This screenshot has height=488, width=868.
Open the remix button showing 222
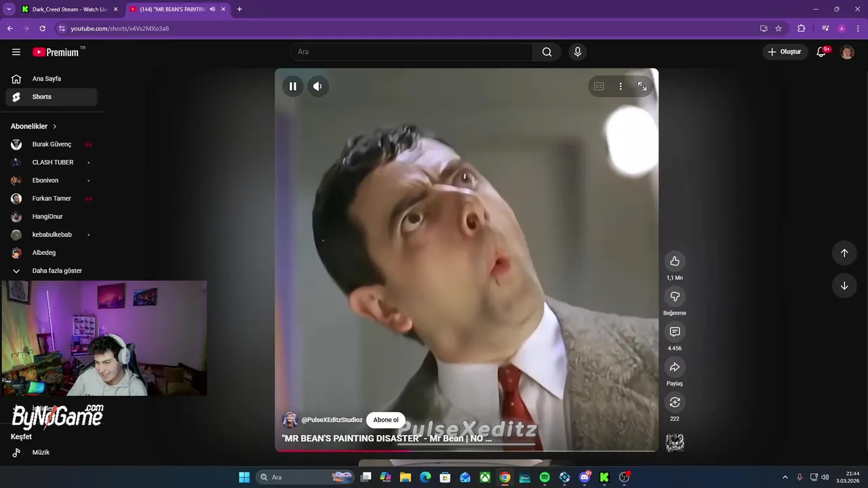click(x=675, y=402)
